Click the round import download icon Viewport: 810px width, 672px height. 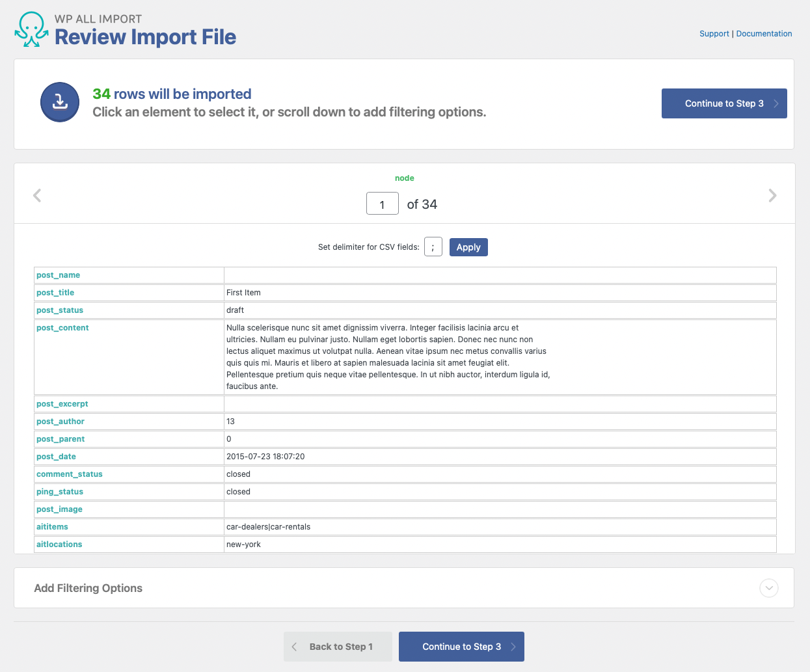point(60,102)
